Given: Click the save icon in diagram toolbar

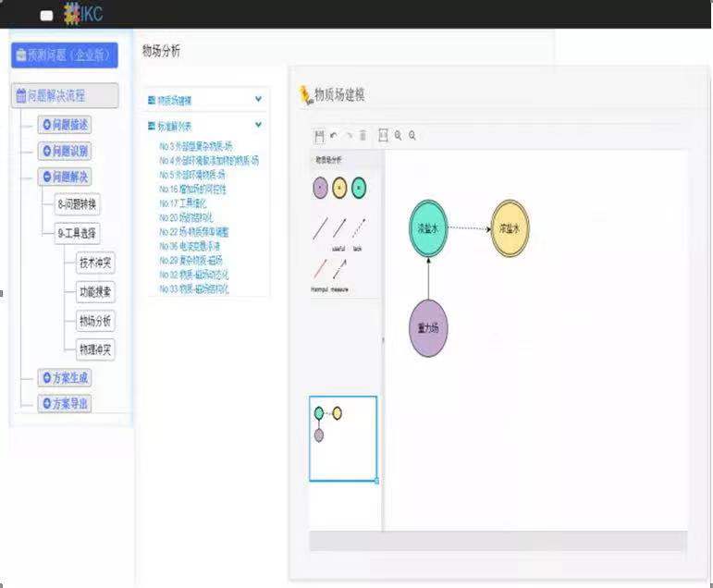Looking at the screenshot, I should coord(319,136).
